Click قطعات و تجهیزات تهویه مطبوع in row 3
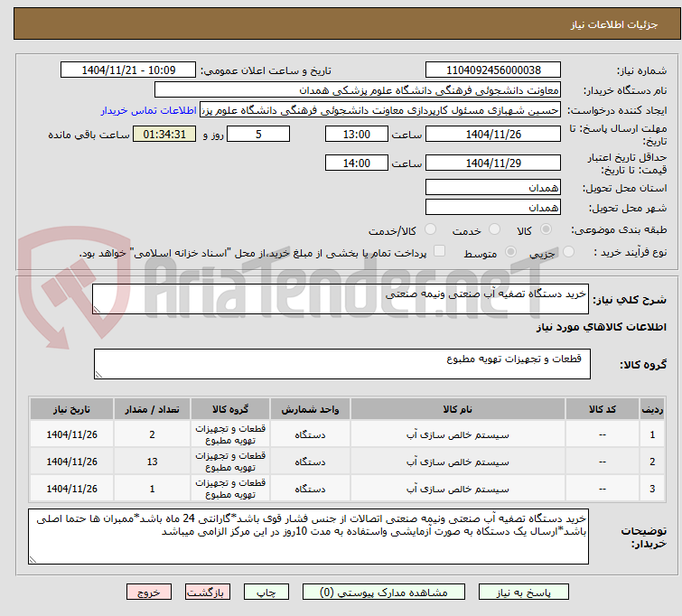Screen dimensions: 682x616 [x=230, y=489]
